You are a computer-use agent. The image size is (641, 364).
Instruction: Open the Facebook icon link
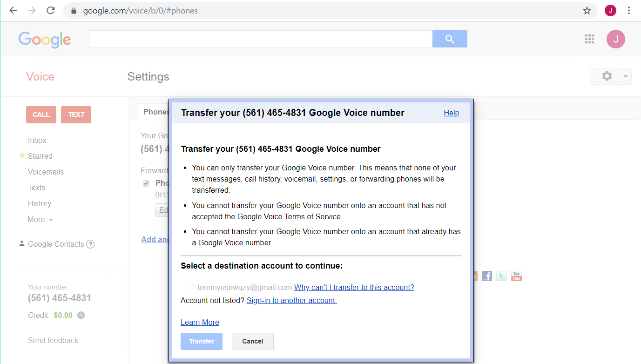(487, 276)
